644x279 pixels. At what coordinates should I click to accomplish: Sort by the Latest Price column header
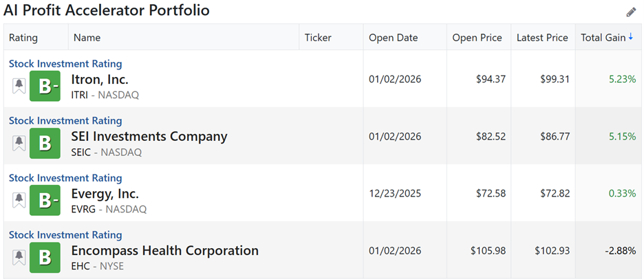pos(543,38)
